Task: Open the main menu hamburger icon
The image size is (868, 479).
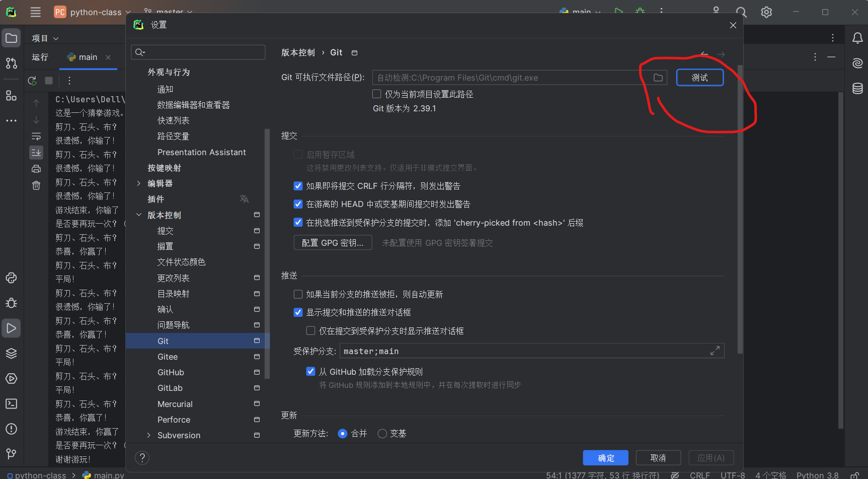Action: tap(35, 12)
